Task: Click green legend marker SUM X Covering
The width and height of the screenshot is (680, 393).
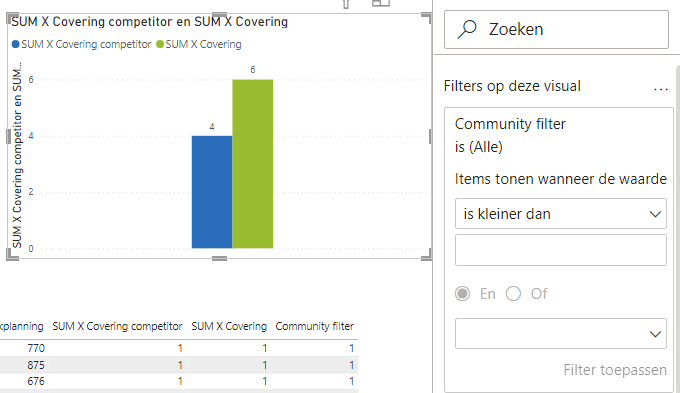Action: pos(160,44)
